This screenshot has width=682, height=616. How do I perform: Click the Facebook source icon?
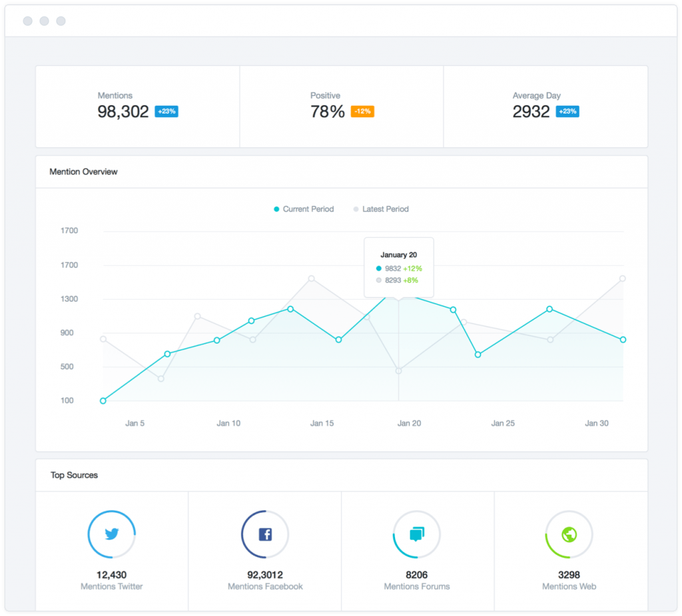pyautogui.click(x=264, y=534)
